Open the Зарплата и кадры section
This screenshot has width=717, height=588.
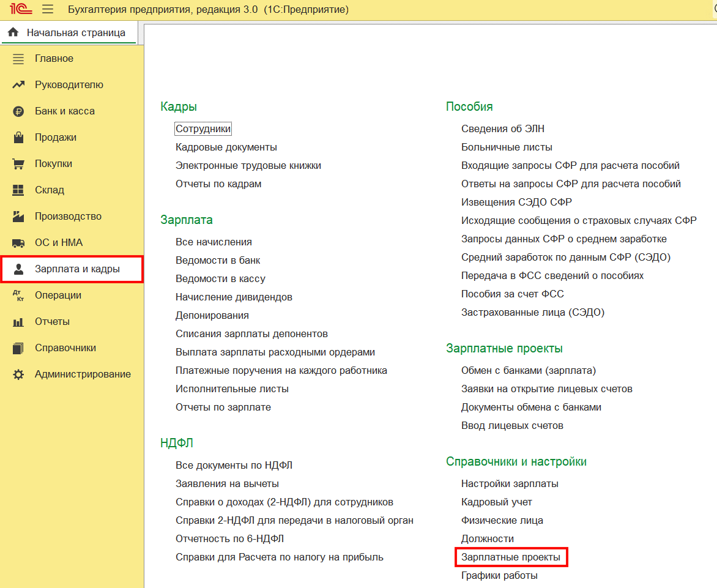[x=77, y=269]
